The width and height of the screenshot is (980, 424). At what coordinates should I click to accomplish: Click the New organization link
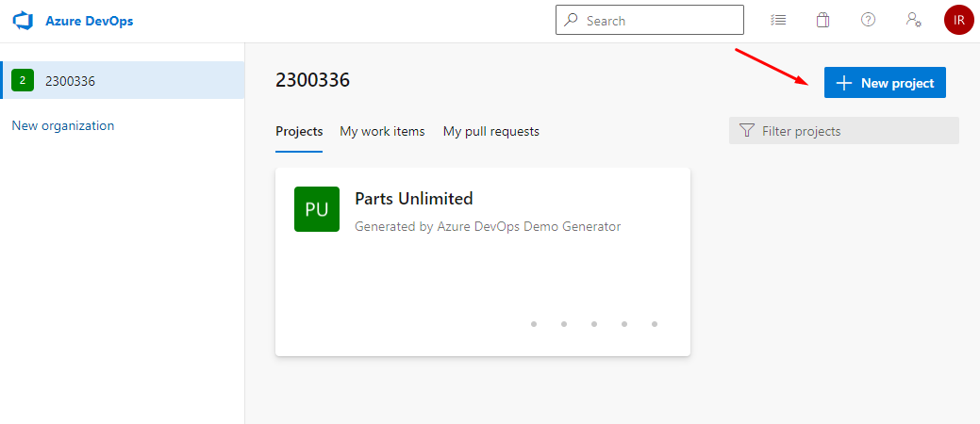pyautogui.click(x=63, y=125)
